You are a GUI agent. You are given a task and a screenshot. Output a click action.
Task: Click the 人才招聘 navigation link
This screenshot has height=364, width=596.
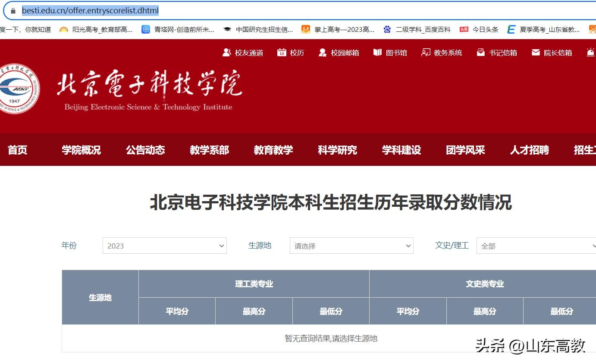click(x=529, y=150)
